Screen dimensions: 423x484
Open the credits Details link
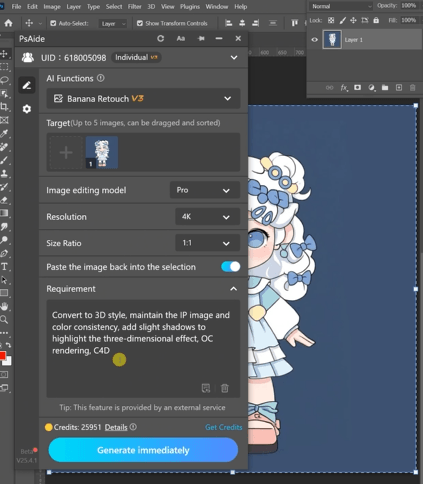(116, 427)
